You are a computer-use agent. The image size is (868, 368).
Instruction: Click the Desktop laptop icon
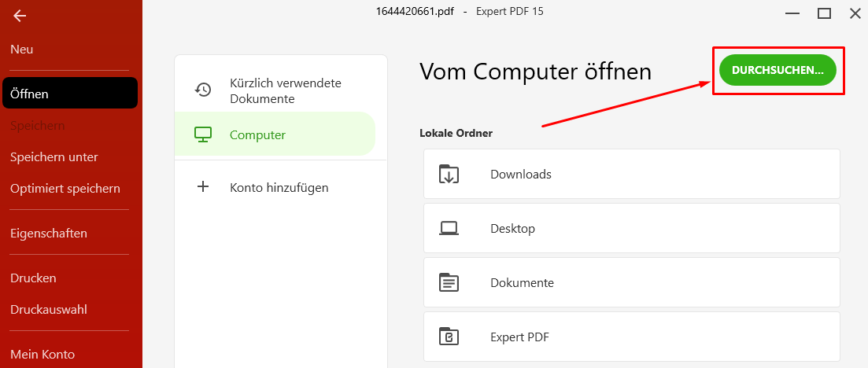(x=449, y=228)
